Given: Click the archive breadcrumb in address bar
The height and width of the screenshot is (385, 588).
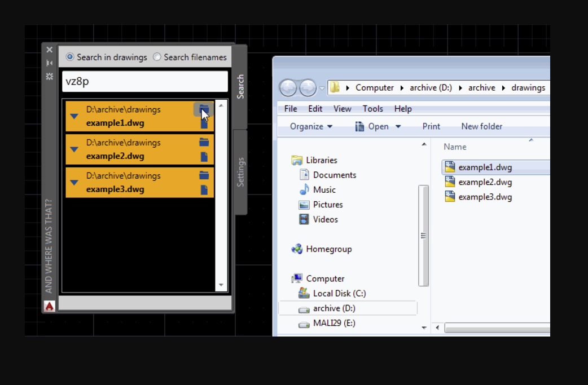Looking at the screenshot, I should coord(481,87).
